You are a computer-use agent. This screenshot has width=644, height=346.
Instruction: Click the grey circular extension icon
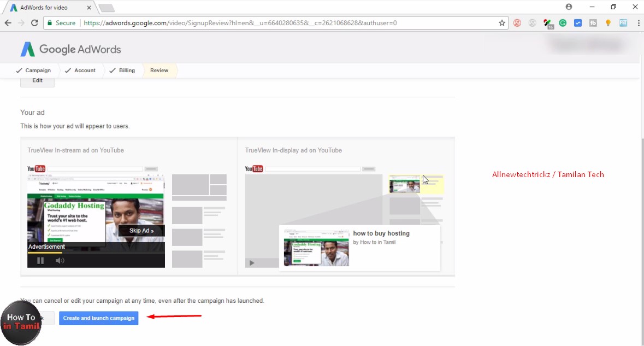pyautogui.click(x=532, y=23)
